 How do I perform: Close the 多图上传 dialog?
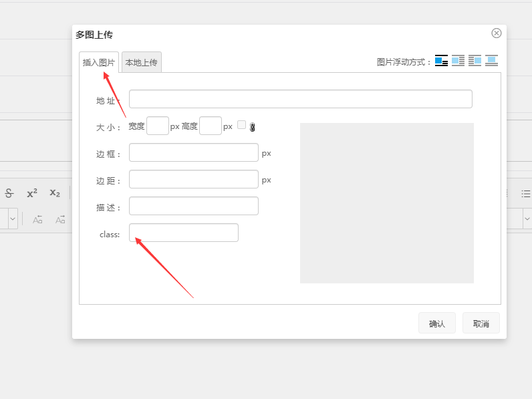coord(497,33)
